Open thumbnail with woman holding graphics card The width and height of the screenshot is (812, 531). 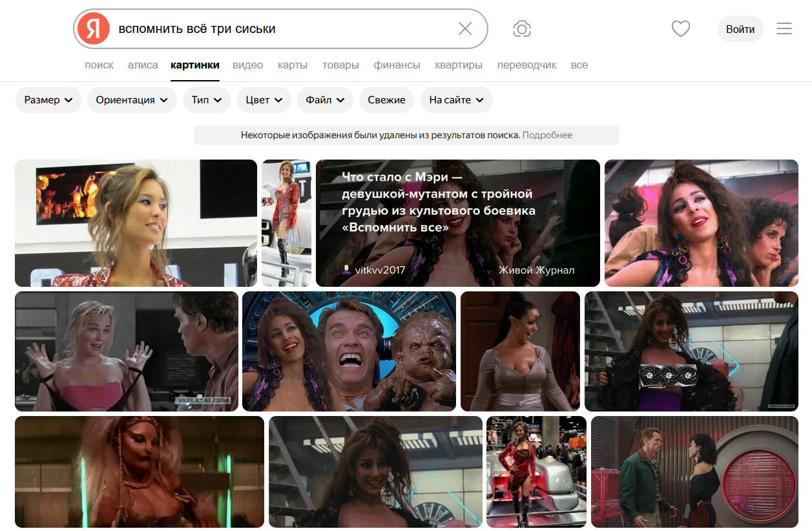691,351
